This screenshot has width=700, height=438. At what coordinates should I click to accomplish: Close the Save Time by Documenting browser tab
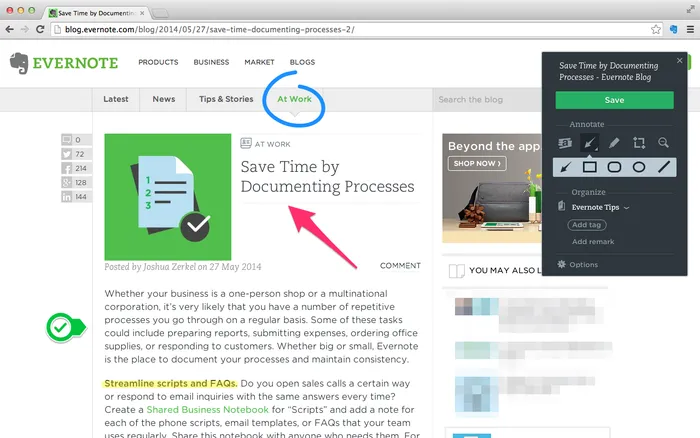[x=142, y=13]
